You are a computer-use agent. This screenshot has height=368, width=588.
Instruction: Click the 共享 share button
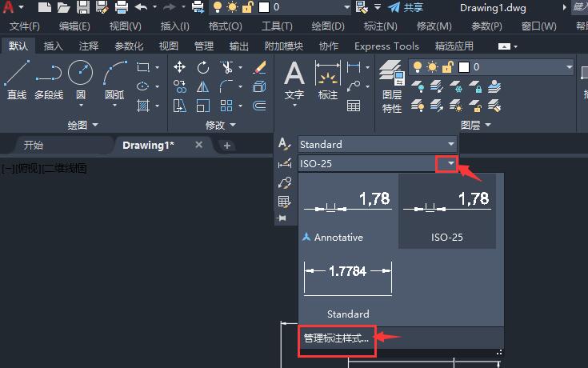coord(406,7)
